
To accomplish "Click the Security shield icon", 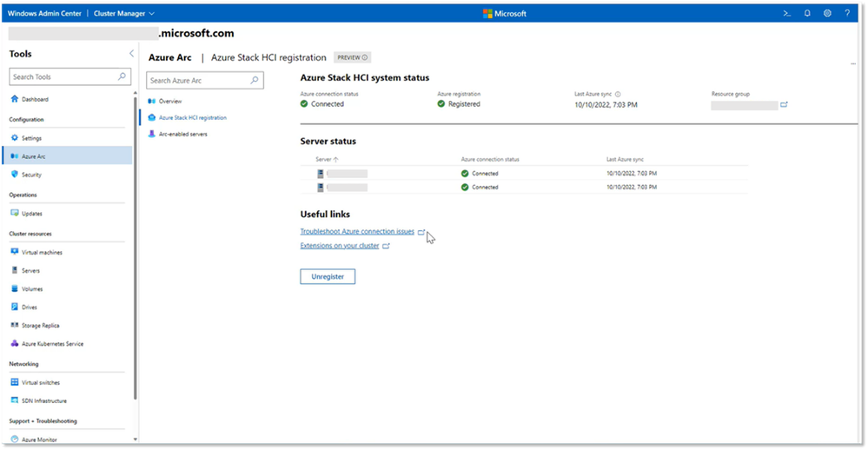I will tap(15, 174).
